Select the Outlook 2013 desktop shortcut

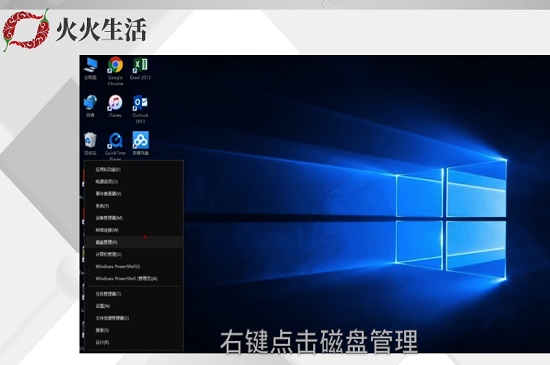[x=140, y=109]
